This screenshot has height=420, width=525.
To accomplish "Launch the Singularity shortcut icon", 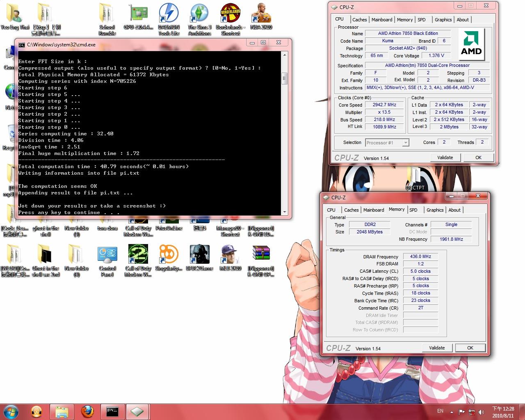I will point(169,258).
